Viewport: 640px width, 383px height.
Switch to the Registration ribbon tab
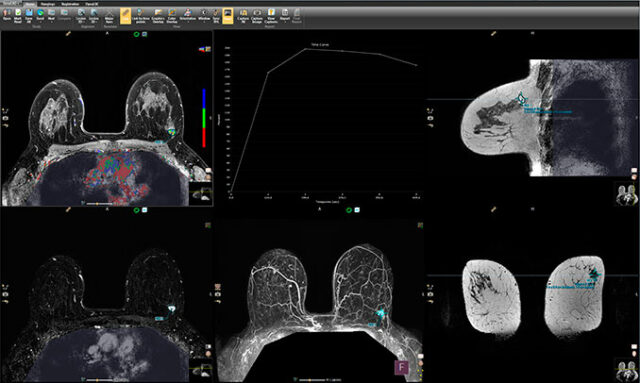tap(70, 4)
